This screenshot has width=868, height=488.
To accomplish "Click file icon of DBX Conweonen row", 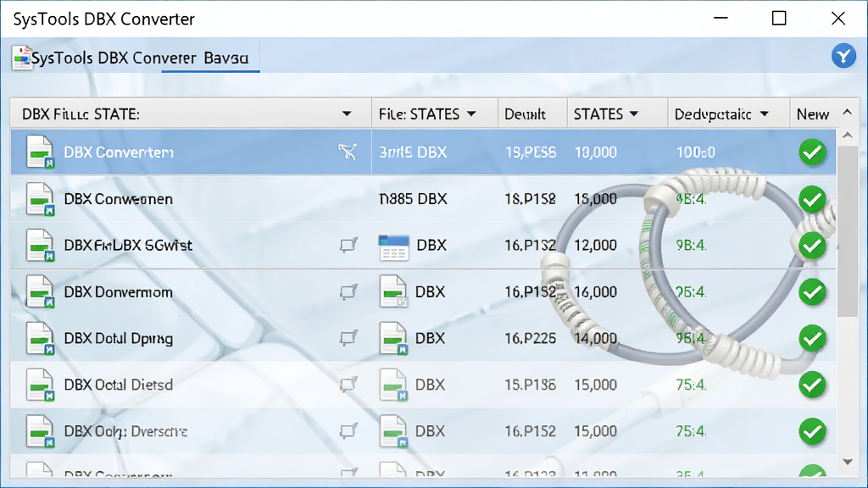I will [x=40, y=198].
